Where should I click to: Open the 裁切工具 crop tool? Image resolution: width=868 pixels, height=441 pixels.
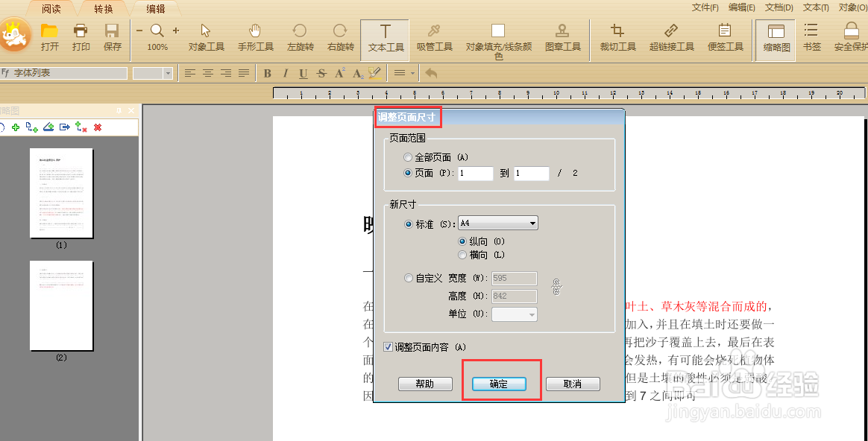pos(617,36)
